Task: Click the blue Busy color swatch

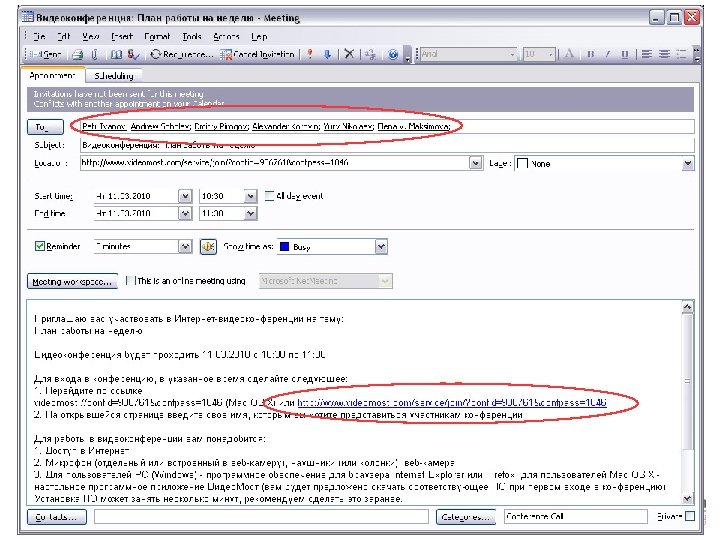Action: pyautogui.click(x=285, y=247)
